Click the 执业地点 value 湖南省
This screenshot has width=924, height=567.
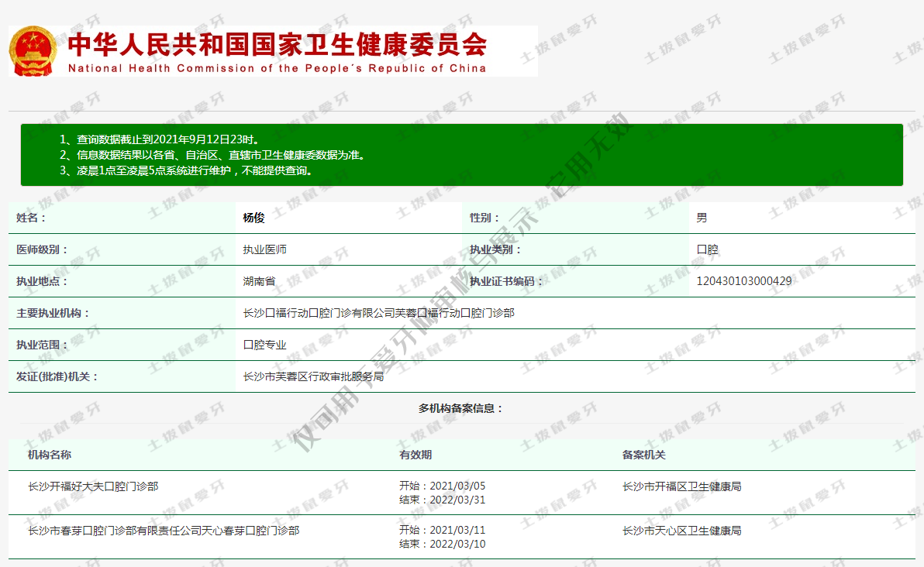click(x=259, y=282)
